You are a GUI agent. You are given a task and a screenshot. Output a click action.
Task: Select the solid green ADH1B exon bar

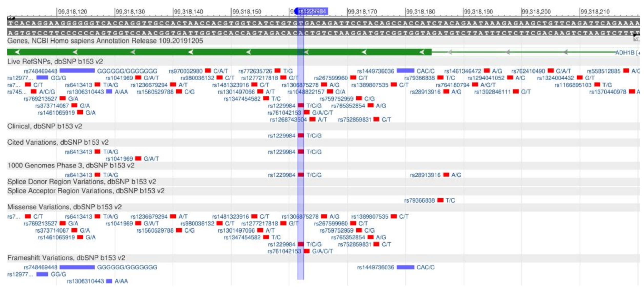[219, 52]
